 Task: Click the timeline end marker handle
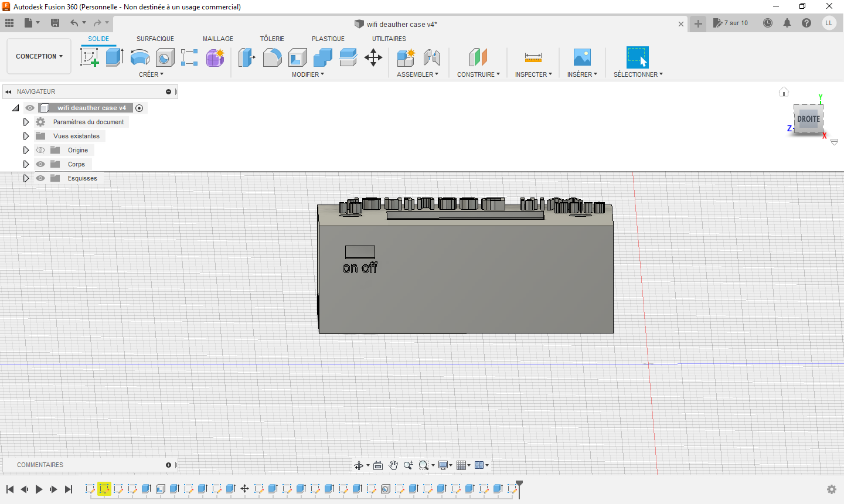(x=519, y=485)
